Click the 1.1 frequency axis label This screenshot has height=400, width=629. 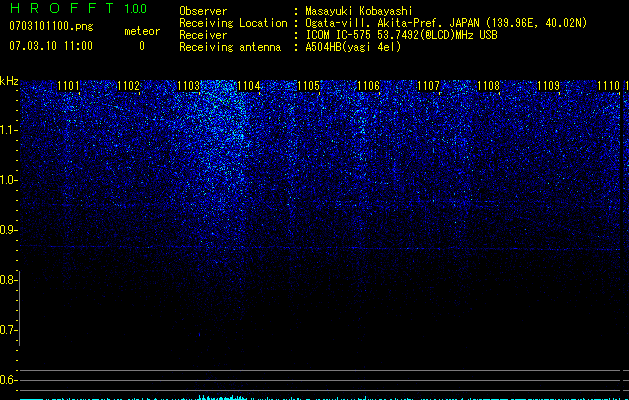click(8, 130)
